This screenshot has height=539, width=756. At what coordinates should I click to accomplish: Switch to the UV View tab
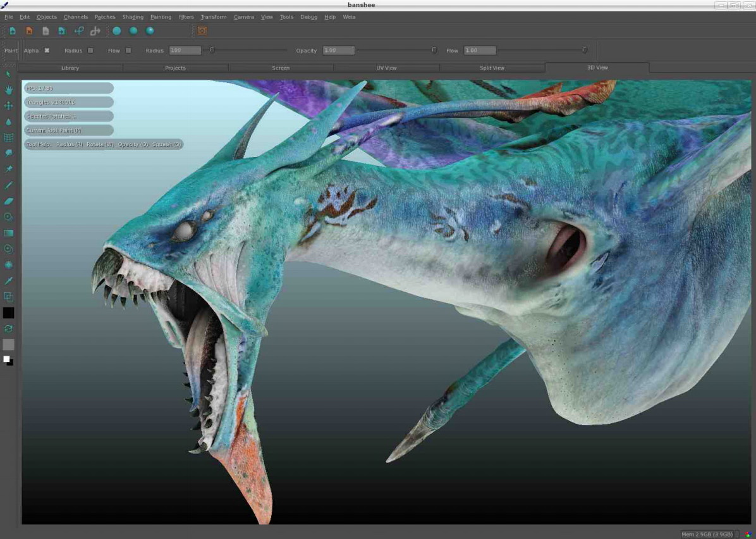click(x=386, y=68)
